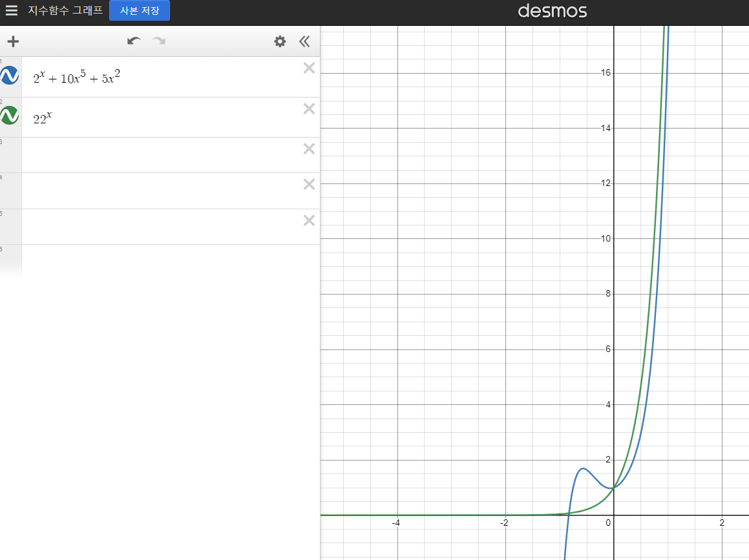Image resolution: width=749 pixels, height=560 pixels.
Task: Click the y-axis label 16
Action: (x=606, y=72)
